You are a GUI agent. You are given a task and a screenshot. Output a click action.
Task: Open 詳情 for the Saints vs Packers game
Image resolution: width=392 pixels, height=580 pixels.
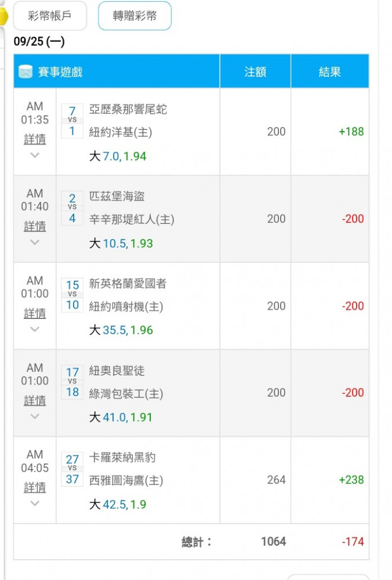35,401
